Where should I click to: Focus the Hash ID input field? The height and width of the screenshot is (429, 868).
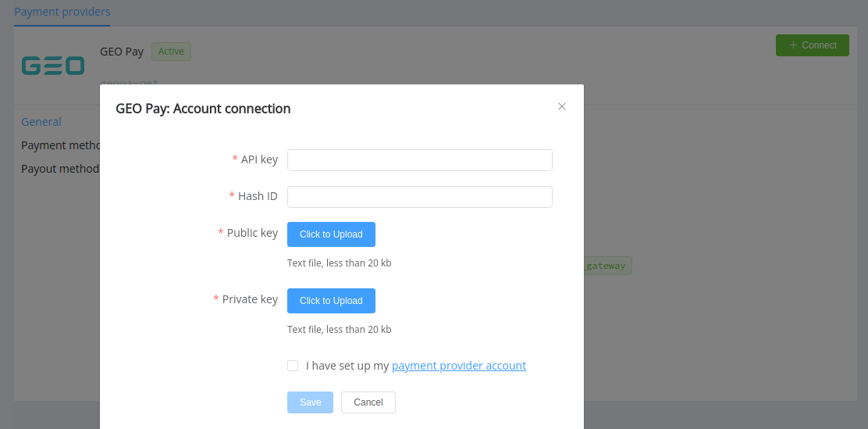pos(420,197)
